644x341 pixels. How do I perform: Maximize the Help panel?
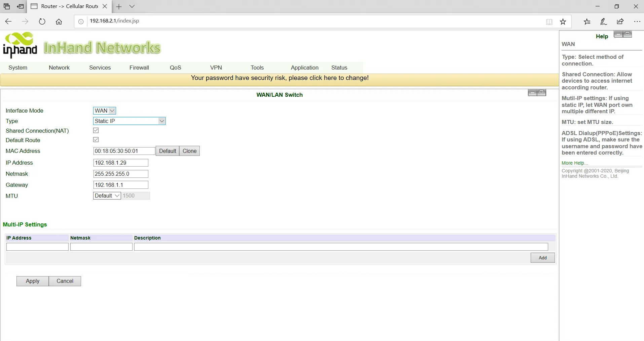628,34
